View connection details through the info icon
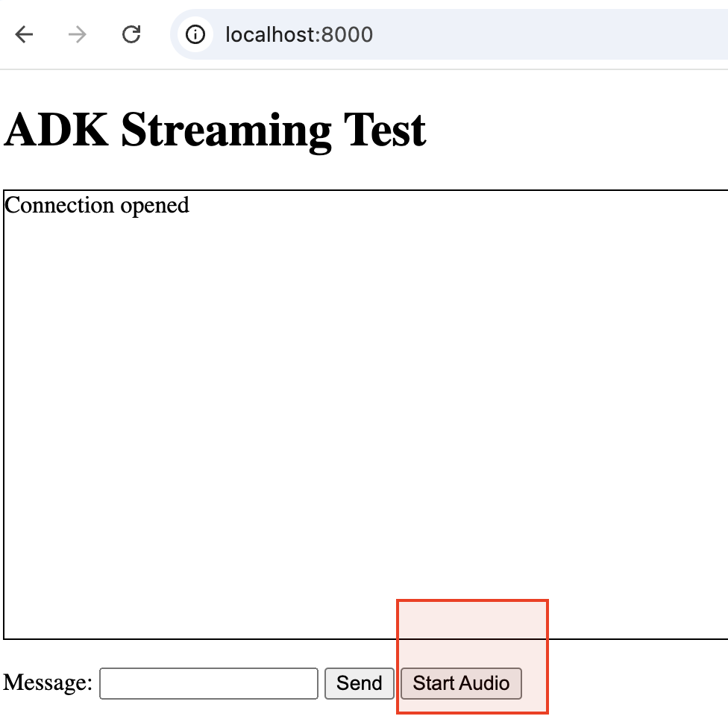 [x=195, y=34]
